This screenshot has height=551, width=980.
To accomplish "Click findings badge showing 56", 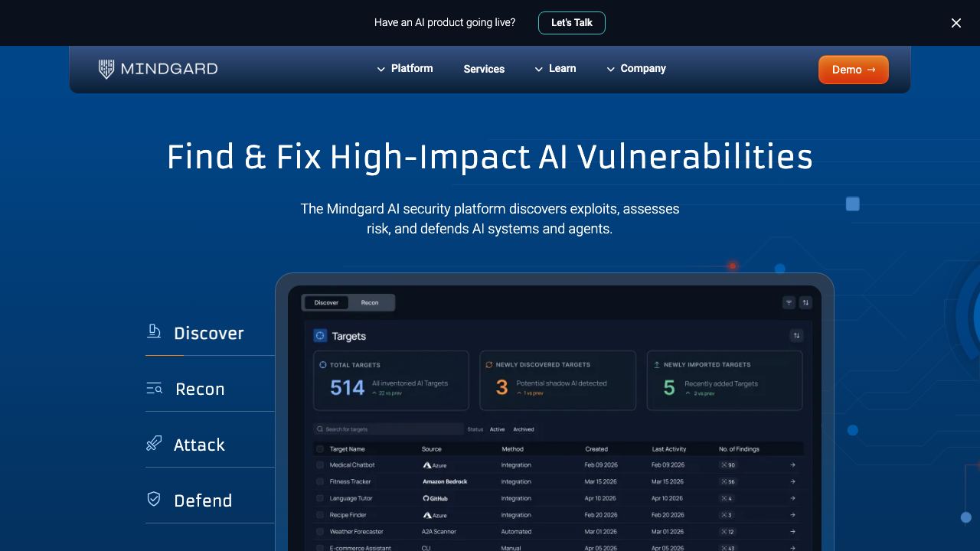I will (x=727, y=481).
